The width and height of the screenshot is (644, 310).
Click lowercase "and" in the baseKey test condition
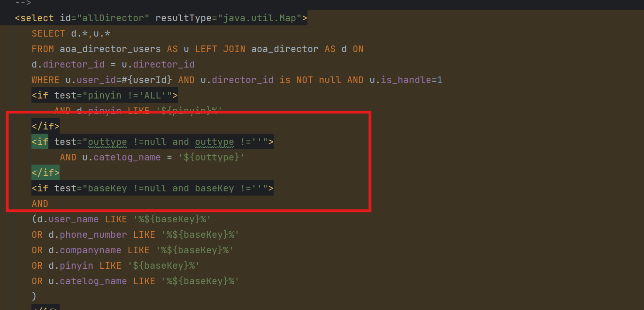coord(181,189)
